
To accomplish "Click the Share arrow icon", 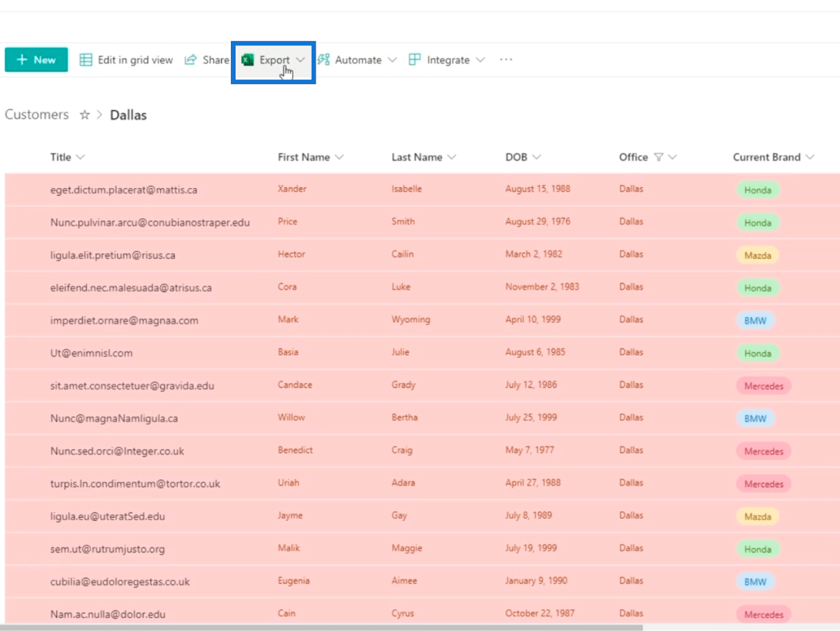I will 191,59.
